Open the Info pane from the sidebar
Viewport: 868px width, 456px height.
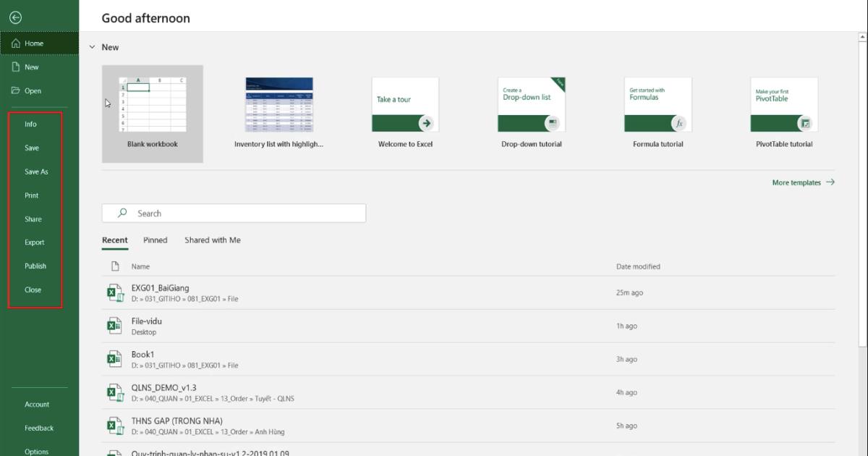[x=32, y=124]
